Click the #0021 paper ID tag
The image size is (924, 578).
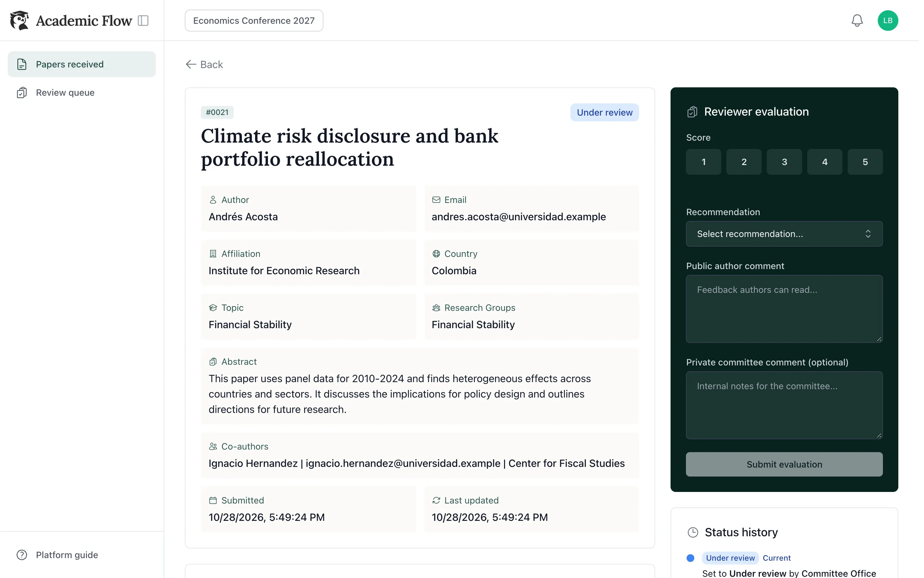pos(217,112)
